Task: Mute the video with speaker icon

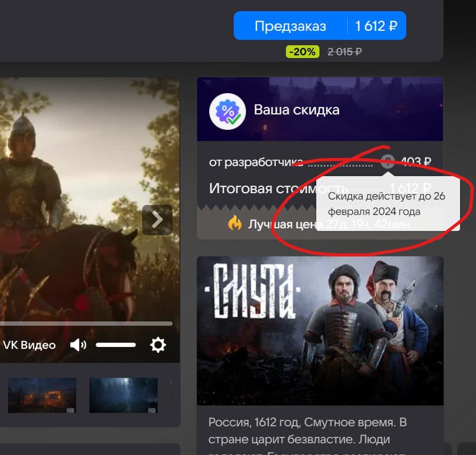Action: [78, 345]
